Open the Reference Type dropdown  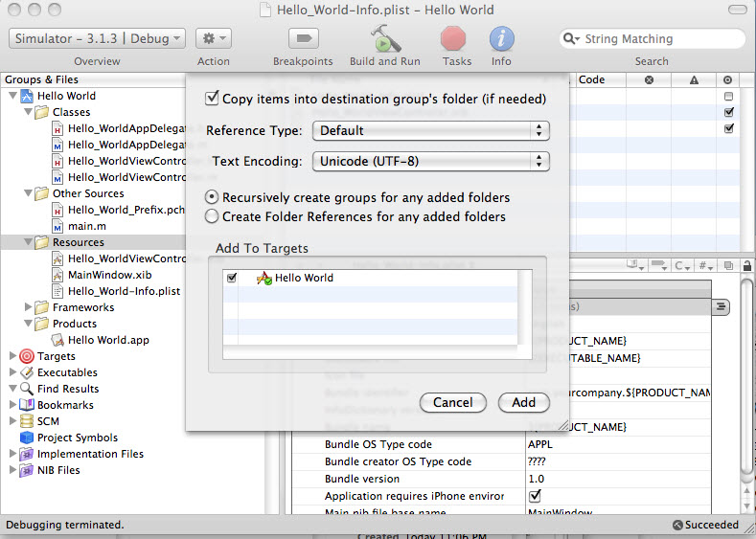pos(431,130)
